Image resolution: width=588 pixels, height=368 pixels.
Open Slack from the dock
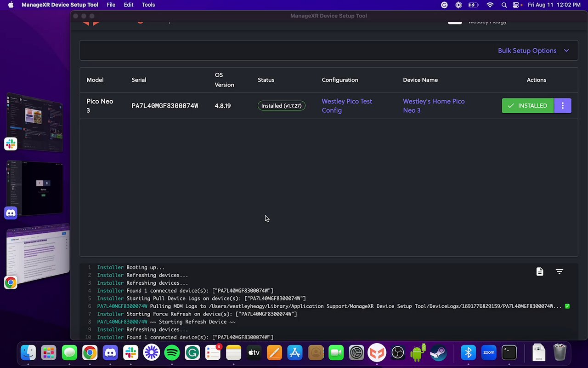131,353
